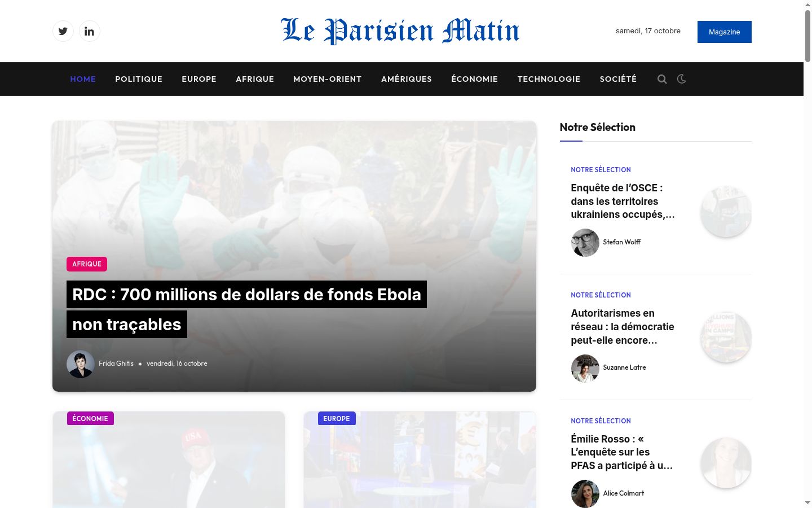Open the Société section
The image size is (812, 508).
pos(618,79)
